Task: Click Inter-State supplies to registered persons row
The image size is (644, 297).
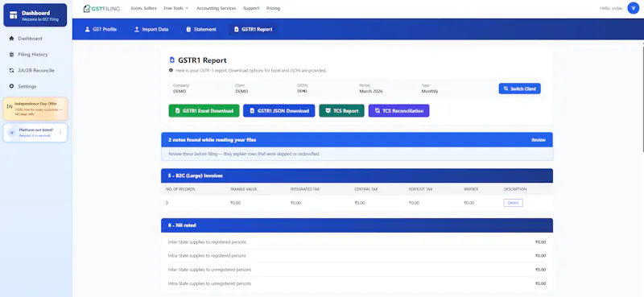Action: (357, 242)
